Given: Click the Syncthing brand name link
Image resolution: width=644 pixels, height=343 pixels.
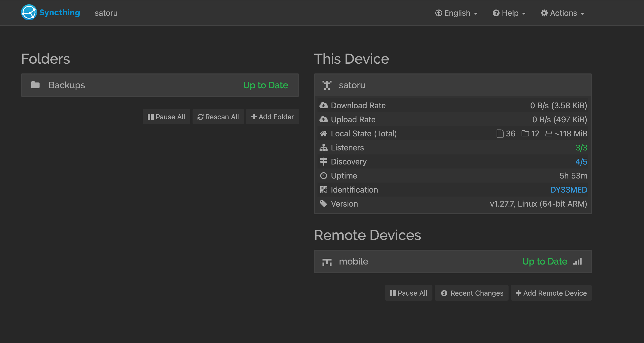Looking at the screenshot, I should [x=60, y=13].
